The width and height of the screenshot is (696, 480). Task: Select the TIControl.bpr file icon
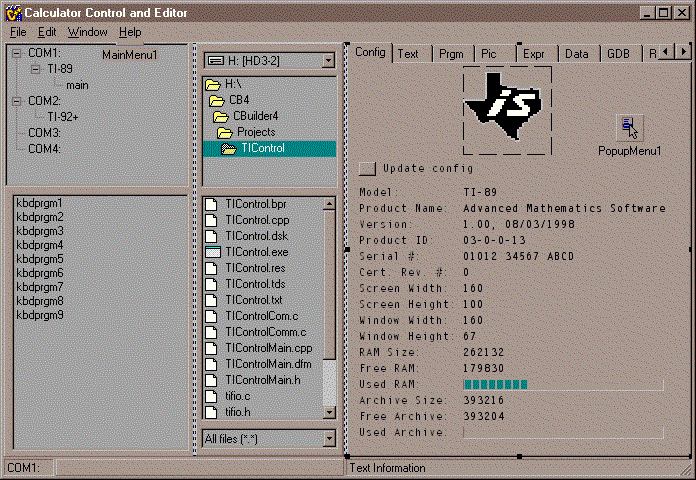click(212, 204)
